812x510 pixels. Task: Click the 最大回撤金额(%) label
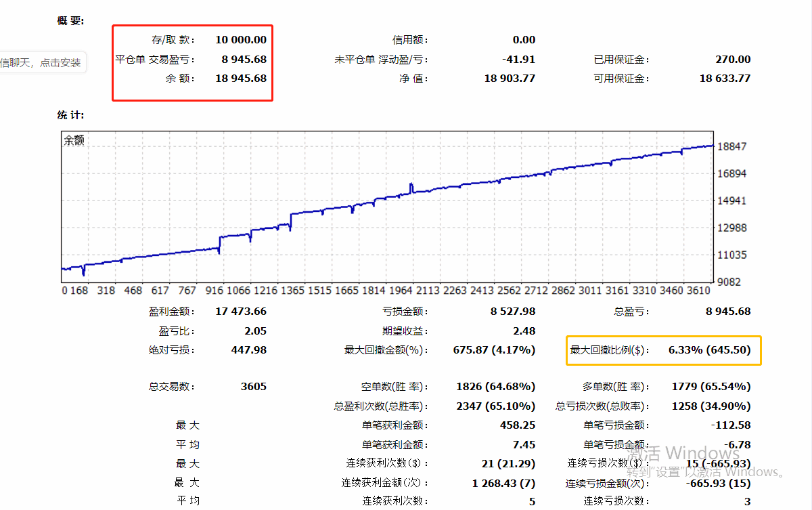coord(386,350)
